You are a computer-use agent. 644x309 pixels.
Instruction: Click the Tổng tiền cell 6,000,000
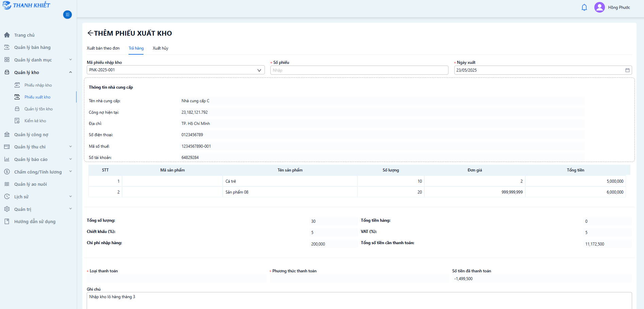[x=575, y=192]
